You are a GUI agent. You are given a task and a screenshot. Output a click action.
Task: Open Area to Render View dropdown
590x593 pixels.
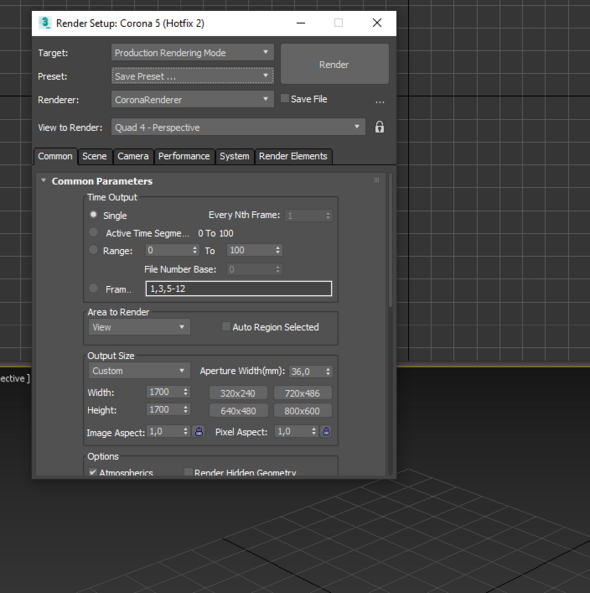click(x=139, y=327)
